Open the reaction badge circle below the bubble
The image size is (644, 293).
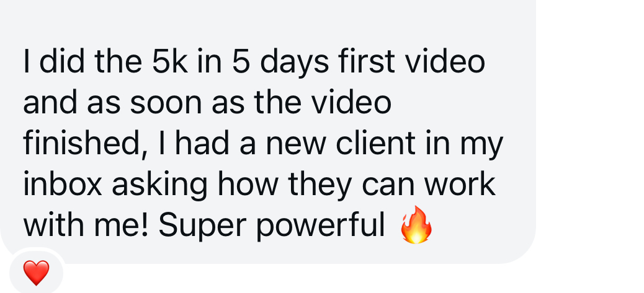click(x=36, y=273)
